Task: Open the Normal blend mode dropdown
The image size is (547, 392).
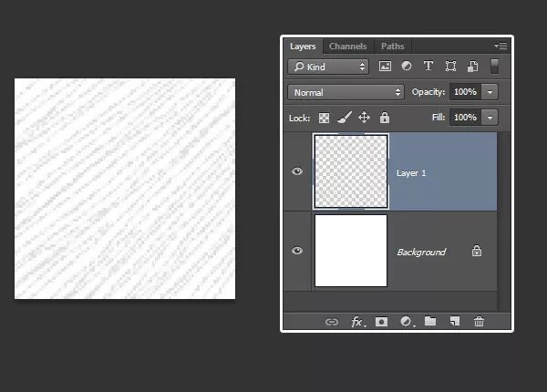Action: click(346, 92)
